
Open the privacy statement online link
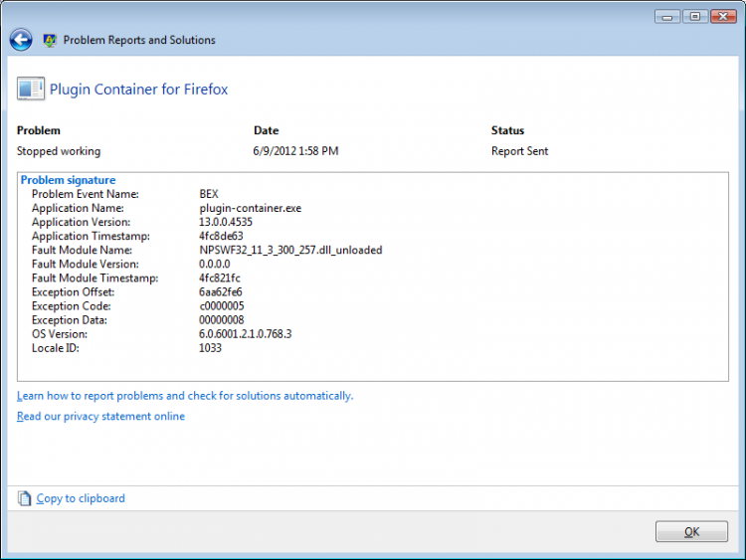(x=100, y=417)
